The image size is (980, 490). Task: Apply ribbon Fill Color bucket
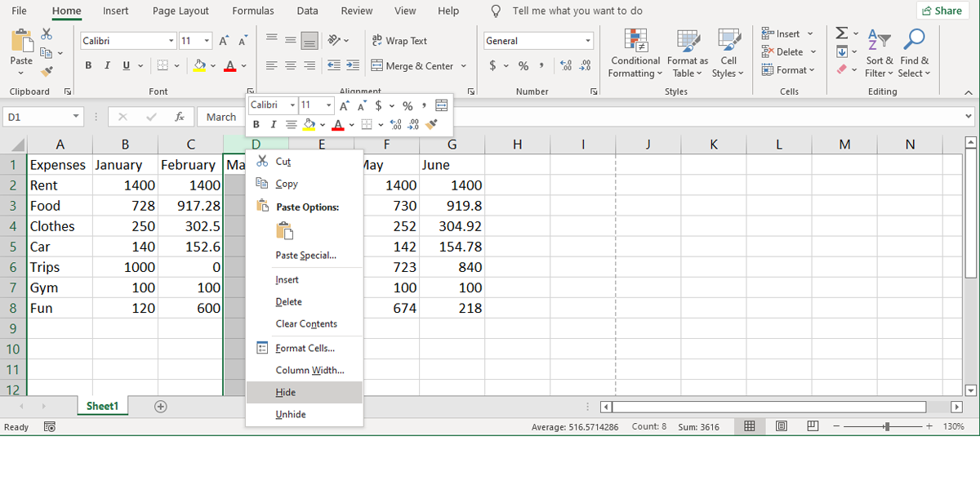point(200,65)
